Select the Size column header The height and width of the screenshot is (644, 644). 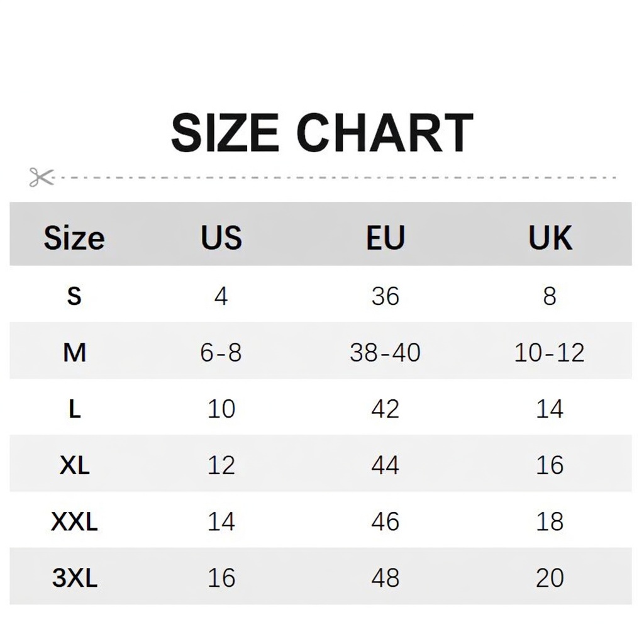[x=74, y=238]
